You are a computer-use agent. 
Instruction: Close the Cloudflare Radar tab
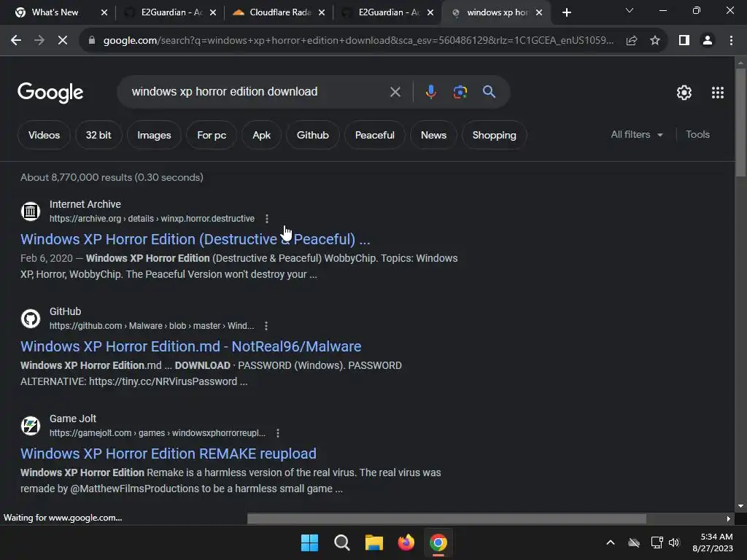(x=322, y=13)
